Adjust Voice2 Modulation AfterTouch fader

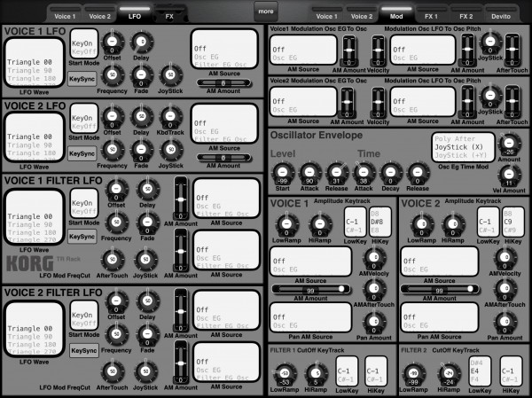(x=512, y=102)
